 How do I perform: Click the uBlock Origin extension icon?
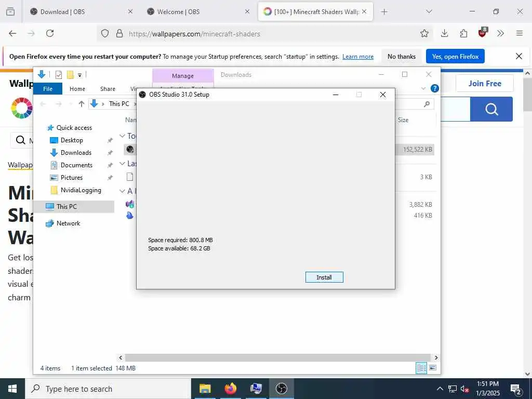coord(482,33)
